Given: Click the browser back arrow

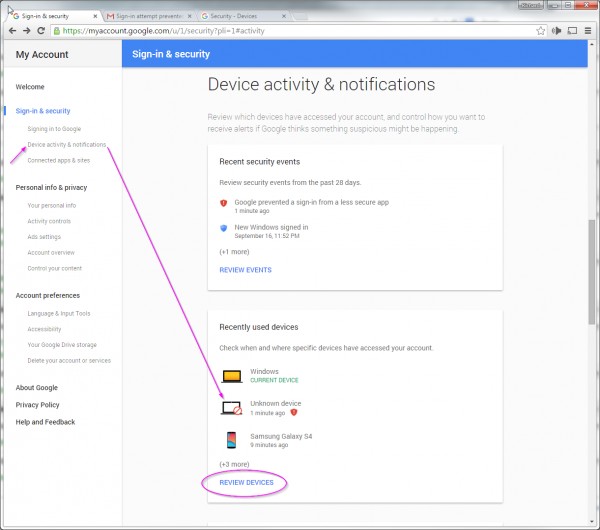Looking at the screenshot, I should [x=12, y=31].
